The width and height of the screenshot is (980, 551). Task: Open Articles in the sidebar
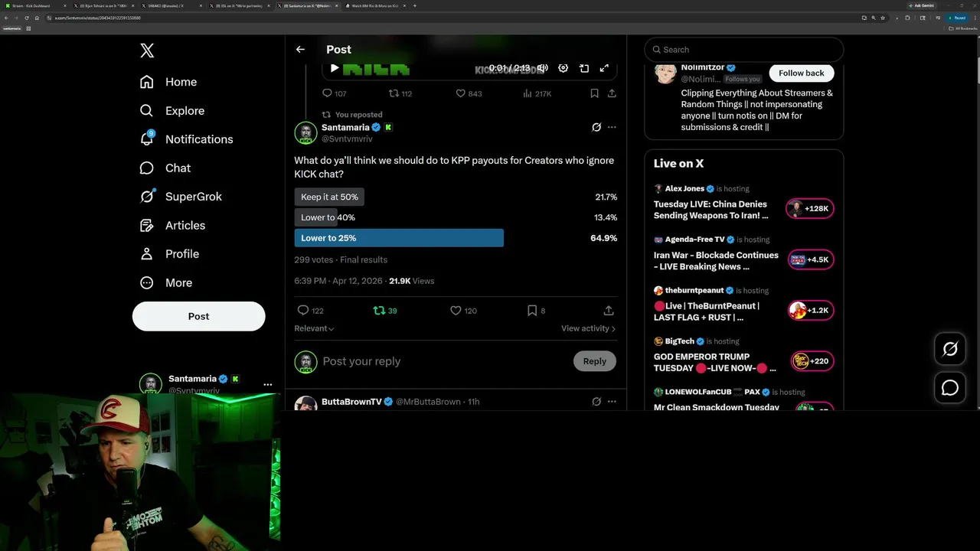click(x=172, y=225)
